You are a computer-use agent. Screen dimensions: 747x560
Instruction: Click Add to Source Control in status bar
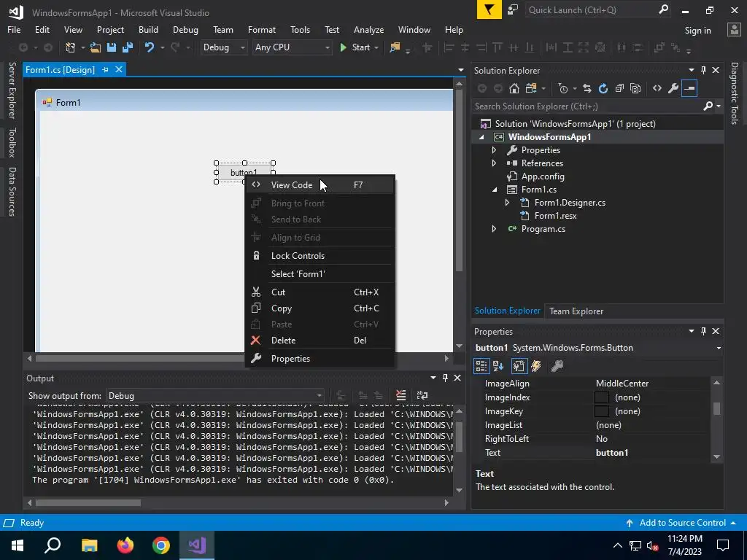click(682, 522)
